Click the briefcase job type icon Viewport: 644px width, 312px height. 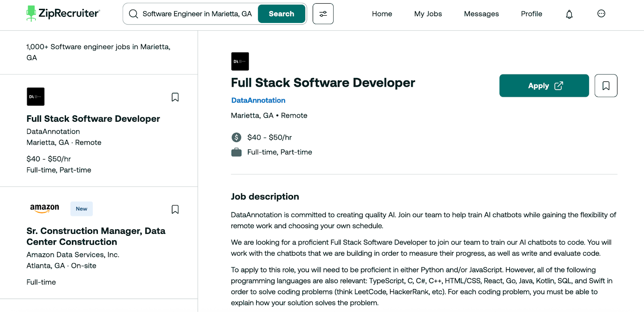coord(236,152)
